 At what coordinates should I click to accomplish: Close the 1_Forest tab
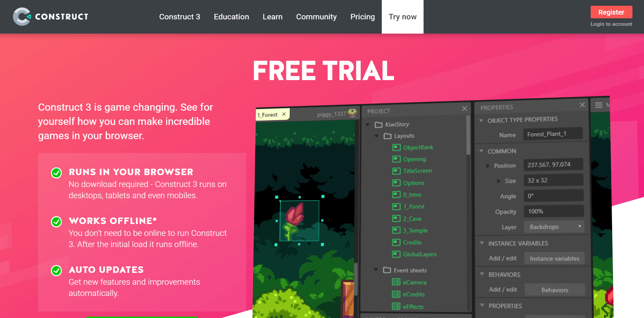[284, 114]
